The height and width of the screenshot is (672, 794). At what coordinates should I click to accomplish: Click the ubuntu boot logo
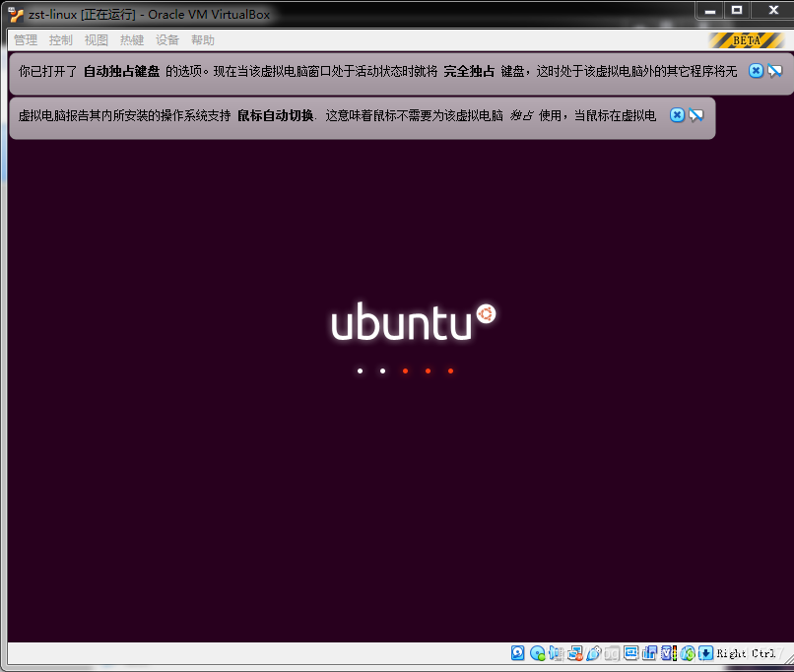tap(413, 321)
